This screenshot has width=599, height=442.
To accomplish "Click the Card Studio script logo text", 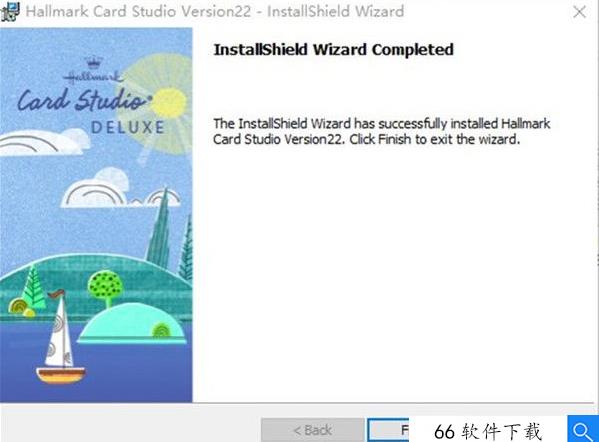I will click(83, 99).
